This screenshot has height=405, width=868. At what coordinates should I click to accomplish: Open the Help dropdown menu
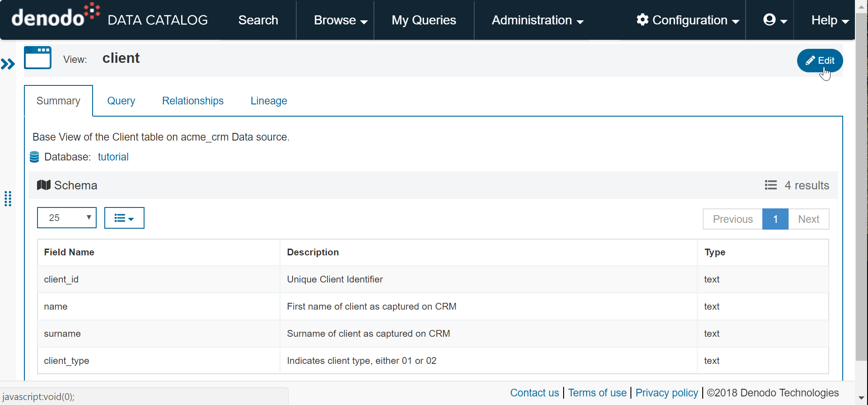pyautogui.click(x=830, y=20)
